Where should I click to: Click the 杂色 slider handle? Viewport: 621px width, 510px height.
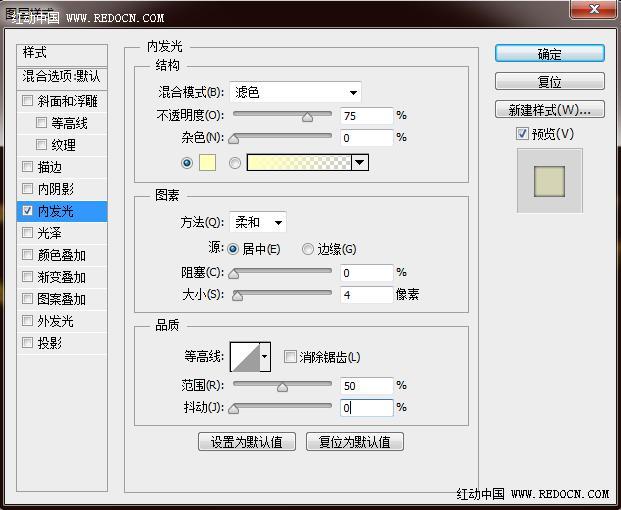234,139
